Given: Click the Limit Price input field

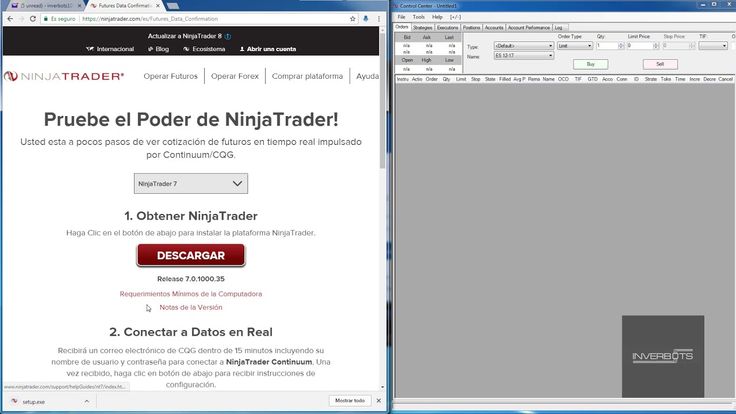Looking at the screenshot, I should click(x=640, y=46).
